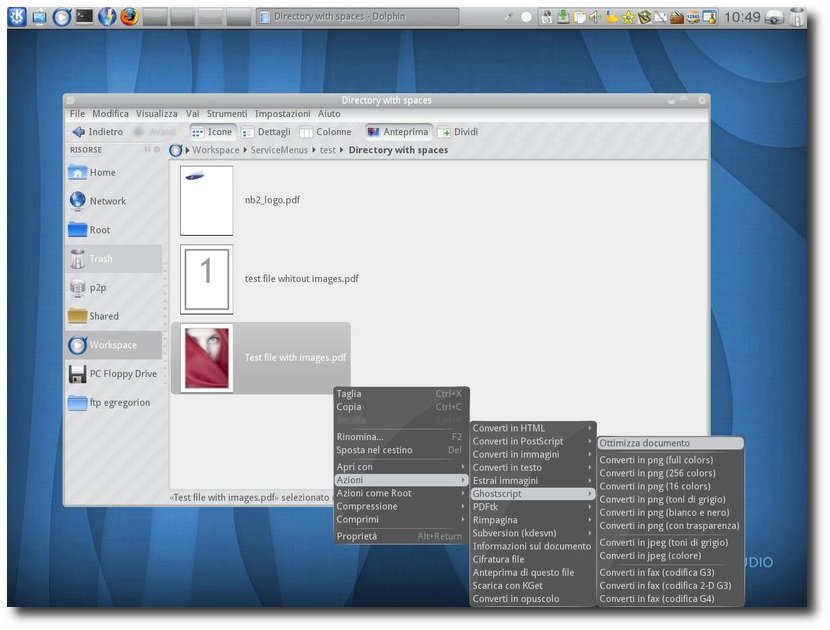Click the Home place icon in sidebar
Image resolution: width=830 pixels, height=630 pixels.
77,173
